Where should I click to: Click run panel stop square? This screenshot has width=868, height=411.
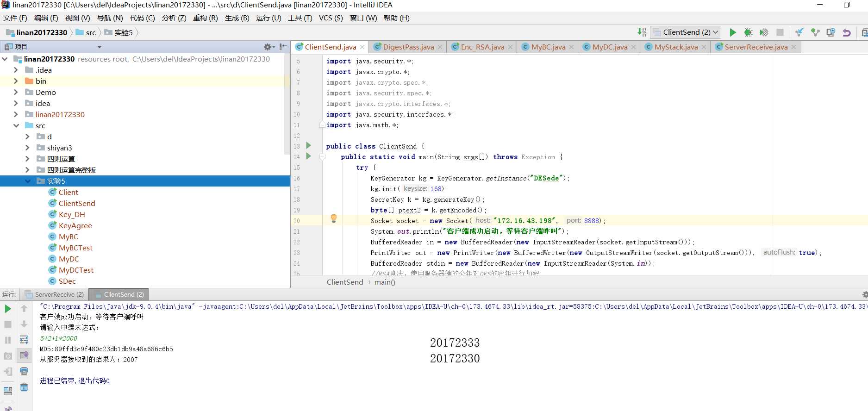pos(8,324)
